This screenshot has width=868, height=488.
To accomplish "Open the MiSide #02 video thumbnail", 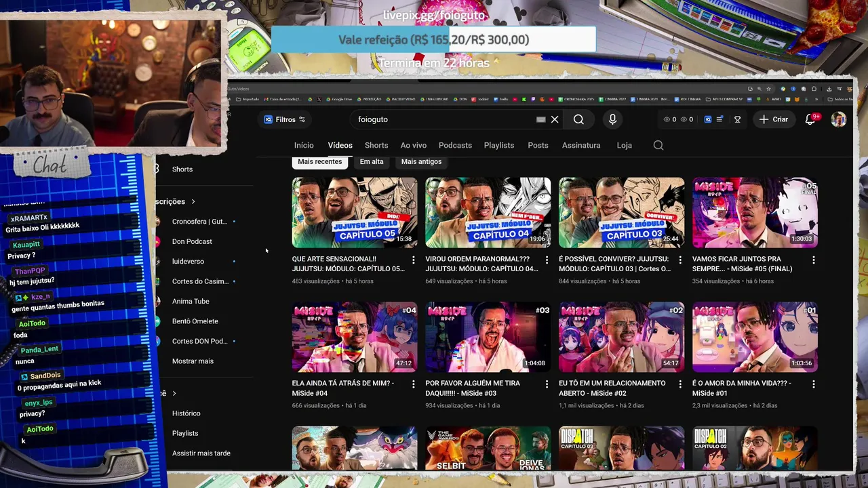I will 621,337.
